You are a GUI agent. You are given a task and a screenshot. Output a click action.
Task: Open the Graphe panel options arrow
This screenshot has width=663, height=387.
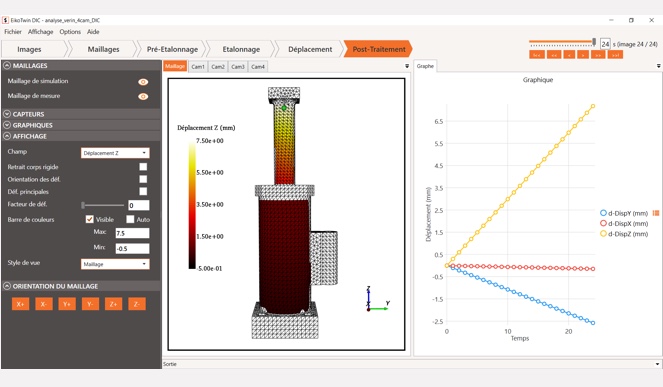(658, 66)
